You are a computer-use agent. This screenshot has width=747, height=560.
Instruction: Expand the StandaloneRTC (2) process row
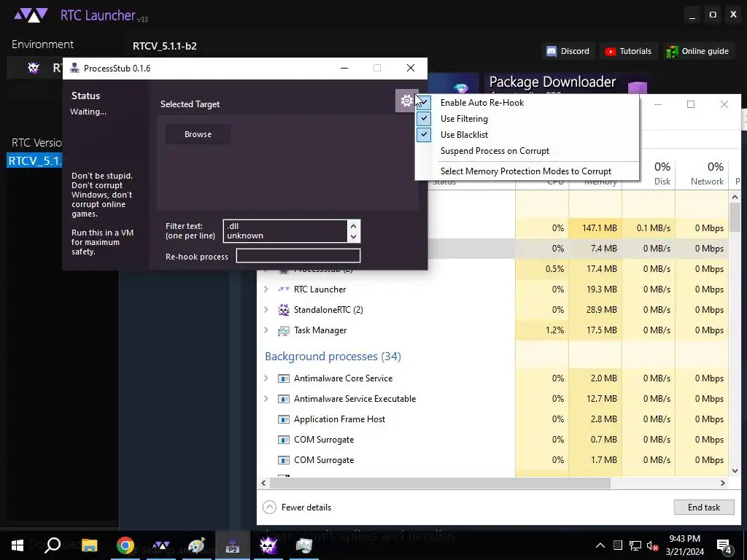[266, 309]
